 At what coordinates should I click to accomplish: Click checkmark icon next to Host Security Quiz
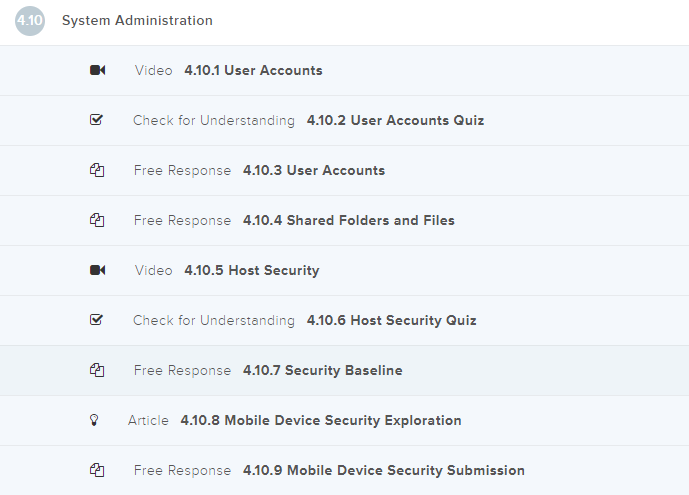click(97, 321)
